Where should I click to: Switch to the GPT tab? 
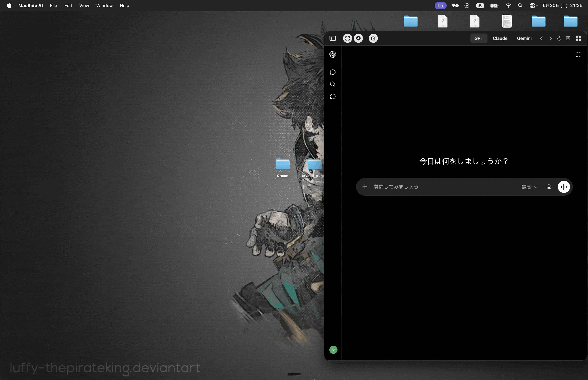pyautogui.click(x=479, y=38)
